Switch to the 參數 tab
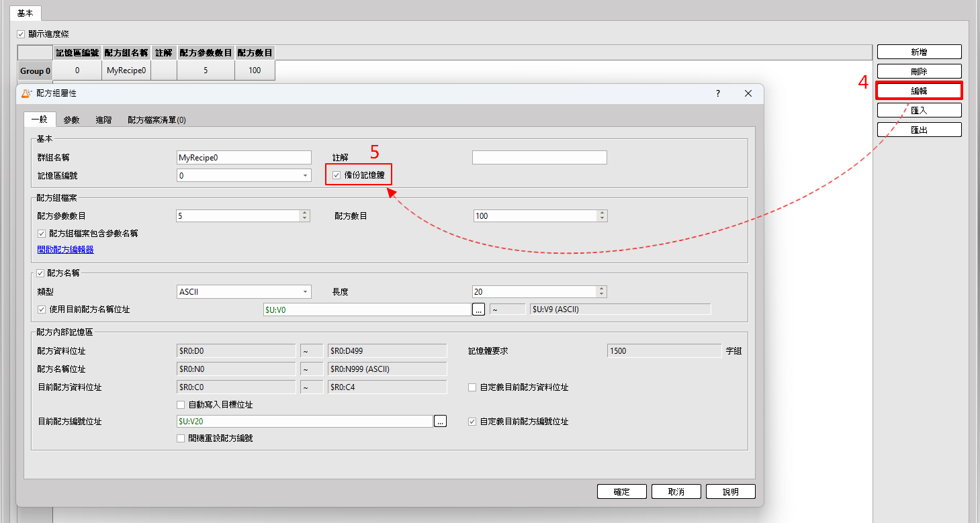 coord(71,120)
